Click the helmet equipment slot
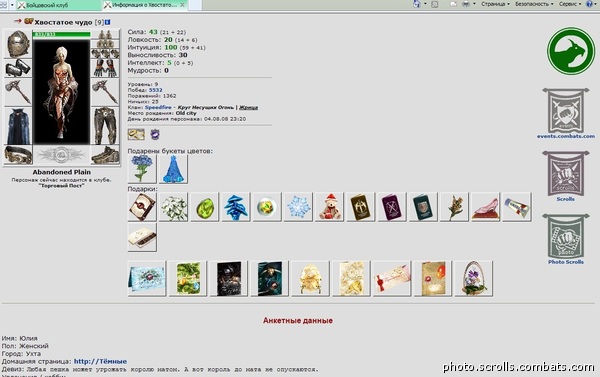 click(x=18, y=44)
